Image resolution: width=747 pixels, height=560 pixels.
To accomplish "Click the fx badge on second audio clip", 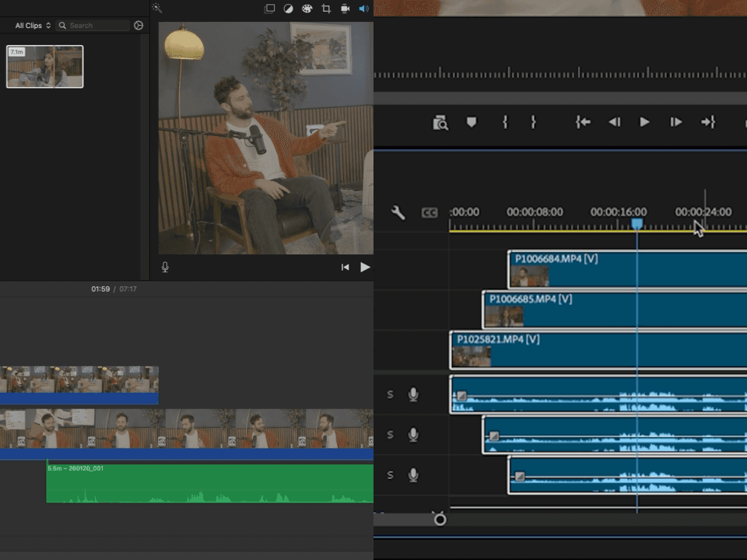I will 494,436.
